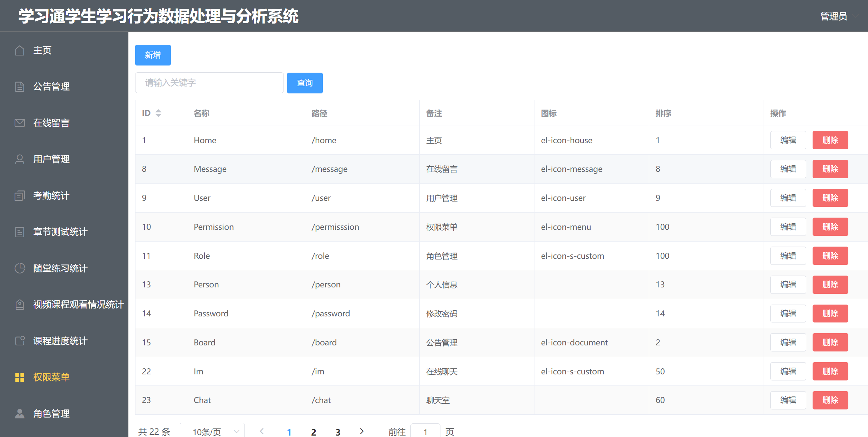
Task: Click the envelope icon for 在线留言
Action: 20,123
